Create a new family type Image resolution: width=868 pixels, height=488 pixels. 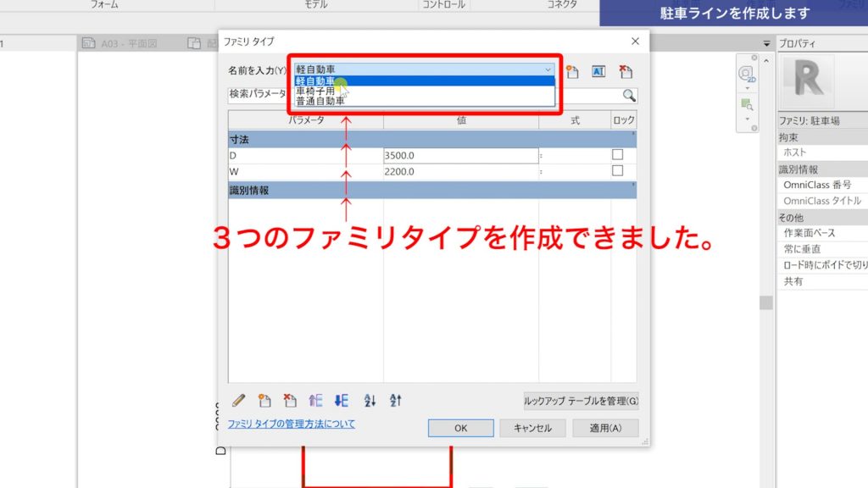tap(573, 71)
